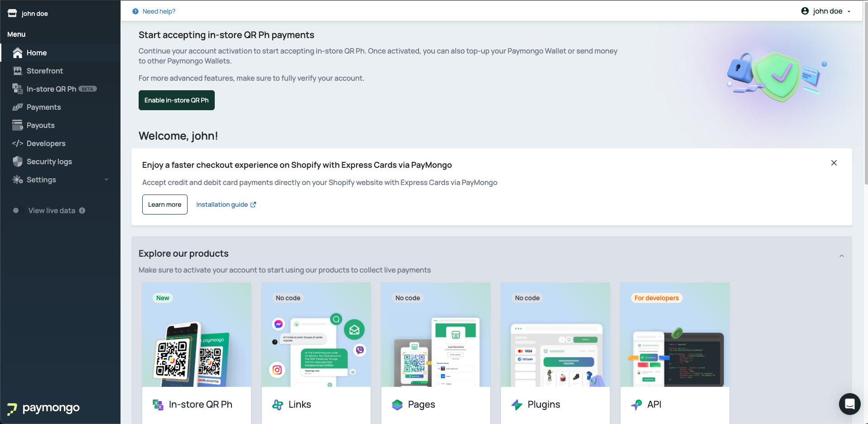Open the In-store QR Ph product card image

[x=197, y=335]
